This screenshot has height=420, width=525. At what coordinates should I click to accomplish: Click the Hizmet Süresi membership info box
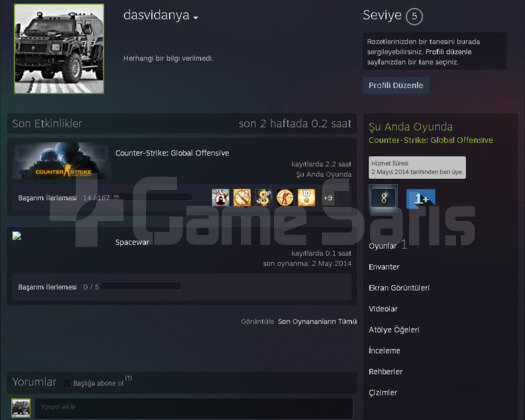coord(417,167)
